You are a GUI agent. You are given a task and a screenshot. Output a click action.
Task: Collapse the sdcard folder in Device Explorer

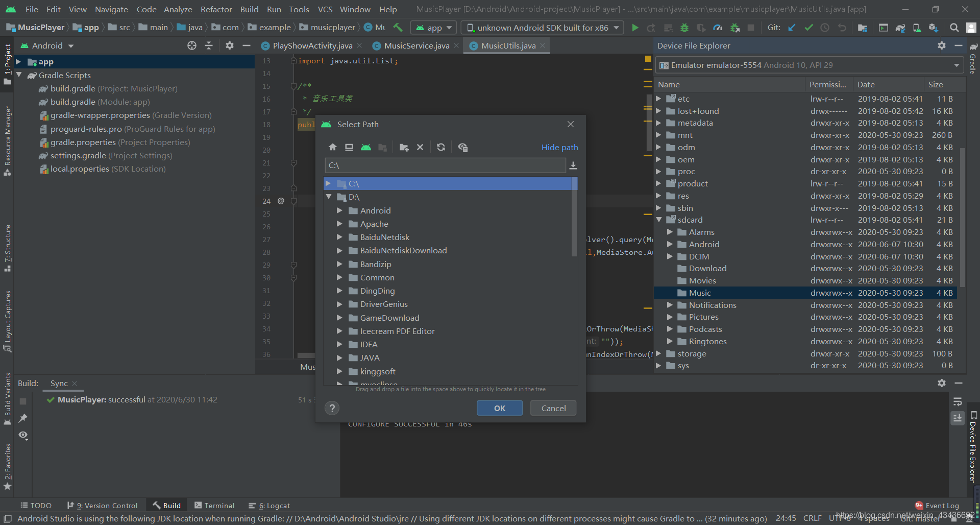(x=659, y=220)
